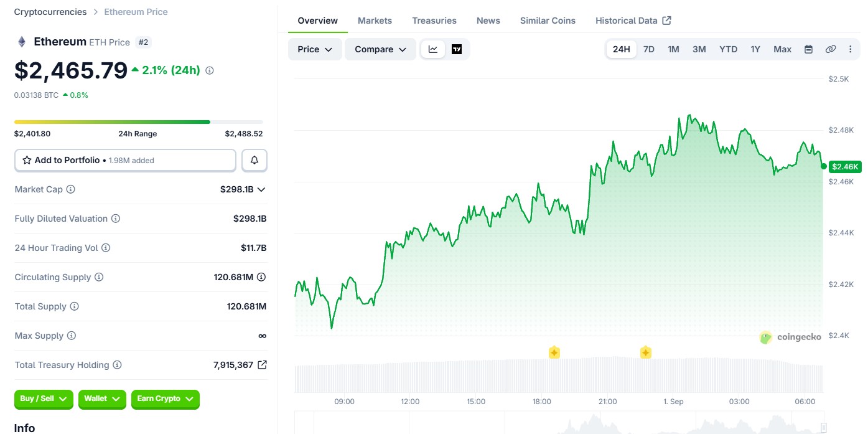The height and width of the screenshot is (434, 868).
Task: Open 24 Hour Trading Vol info icon
Action: coord(106,248)
